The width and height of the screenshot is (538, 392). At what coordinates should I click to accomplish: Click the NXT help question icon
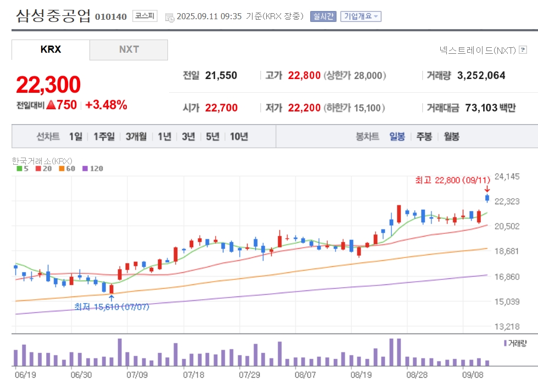tap(523, 50)
